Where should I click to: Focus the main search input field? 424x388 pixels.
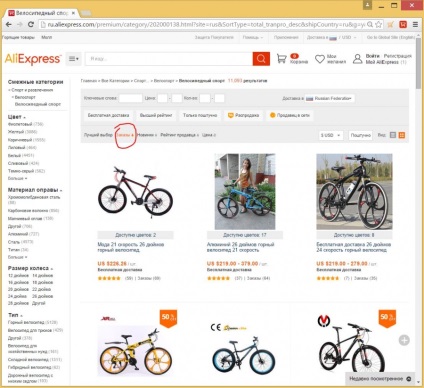pos(169,59)
